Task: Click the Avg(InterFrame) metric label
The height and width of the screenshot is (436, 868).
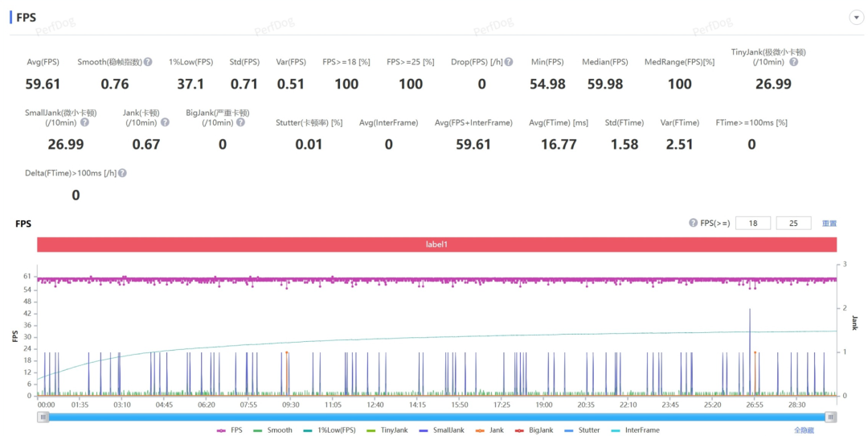Action: pos(389,122)
